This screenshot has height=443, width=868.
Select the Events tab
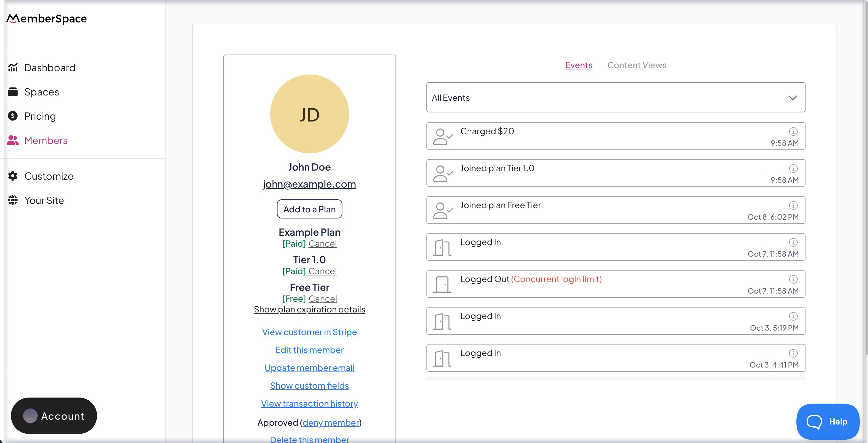tap(578, 65)
